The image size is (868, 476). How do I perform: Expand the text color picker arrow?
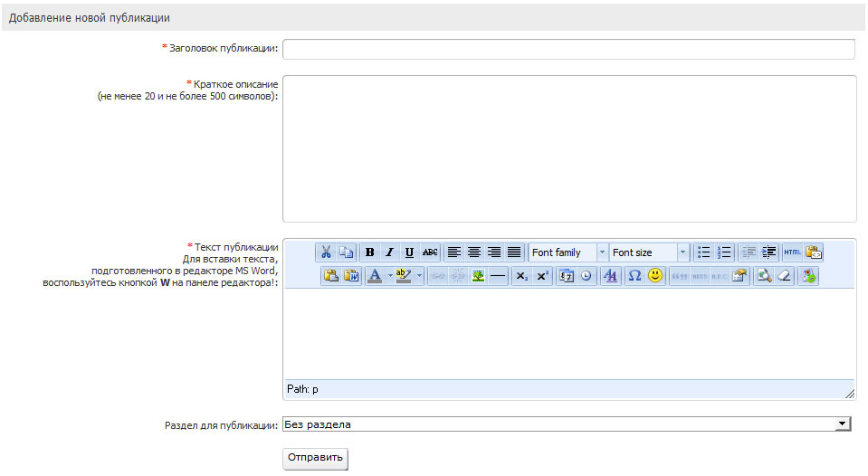click(390, 276)
